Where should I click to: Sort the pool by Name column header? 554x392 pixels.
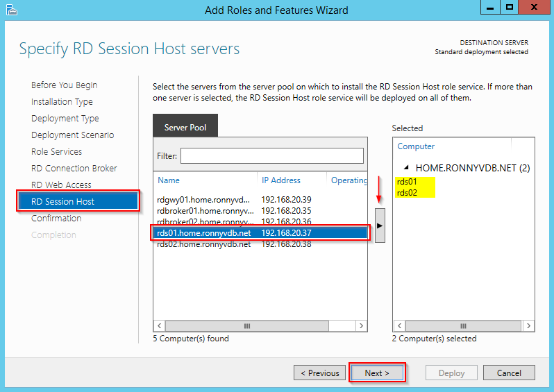(x=169, y=180)
